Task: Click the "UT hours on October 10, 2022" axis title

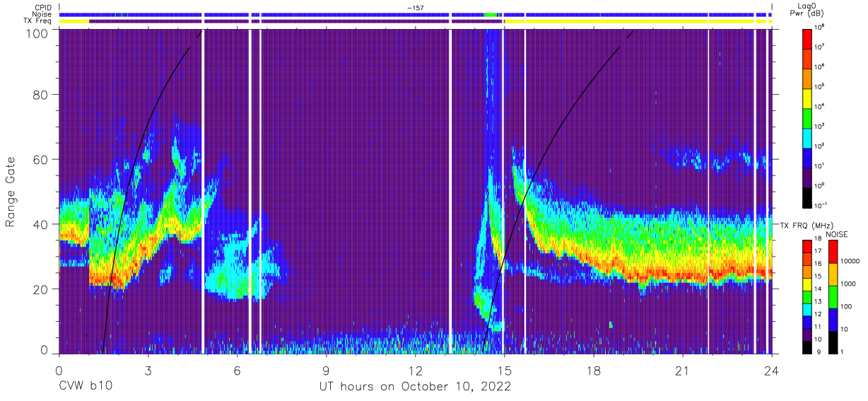Action: (416, 387)
